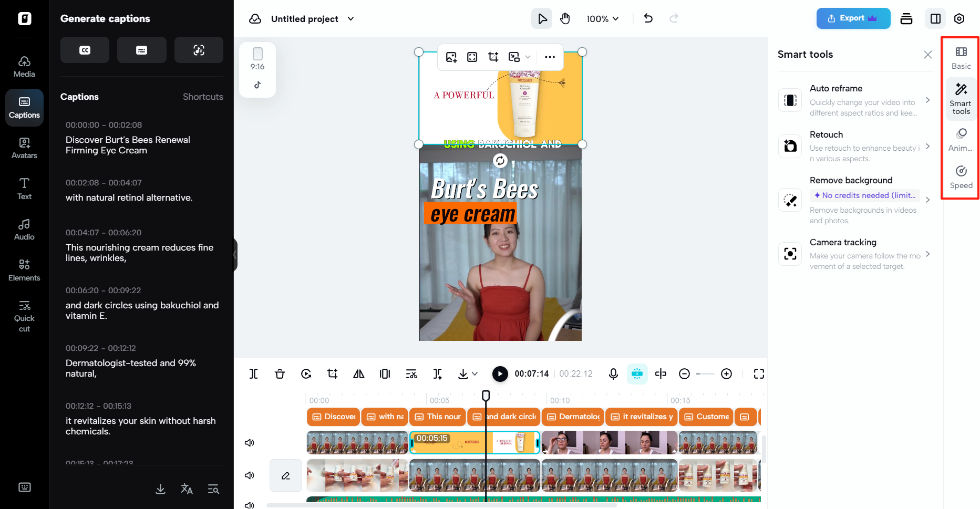This screenshot has width=980, height=509.
Task: Close the Smart tools panel
Action: pos(928,55)
